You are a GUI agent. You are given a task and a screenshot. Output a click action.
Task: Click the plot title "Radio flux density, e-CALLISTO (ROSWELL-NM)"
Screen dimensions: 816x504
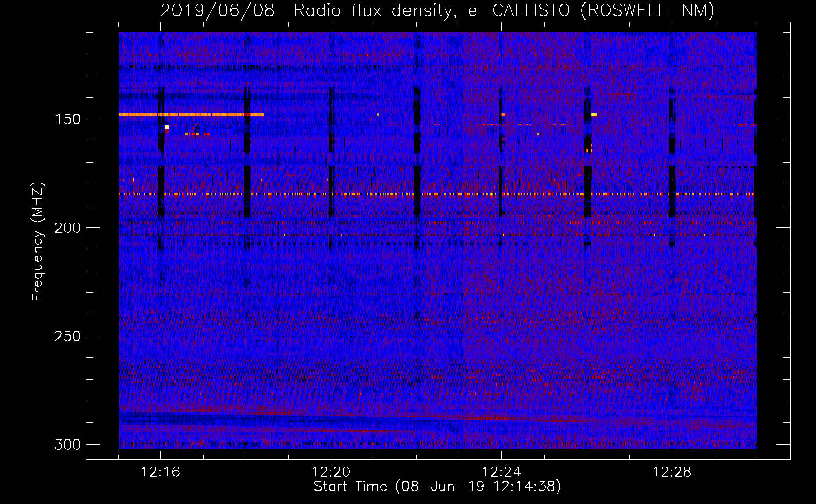click(x=504, y=10)
